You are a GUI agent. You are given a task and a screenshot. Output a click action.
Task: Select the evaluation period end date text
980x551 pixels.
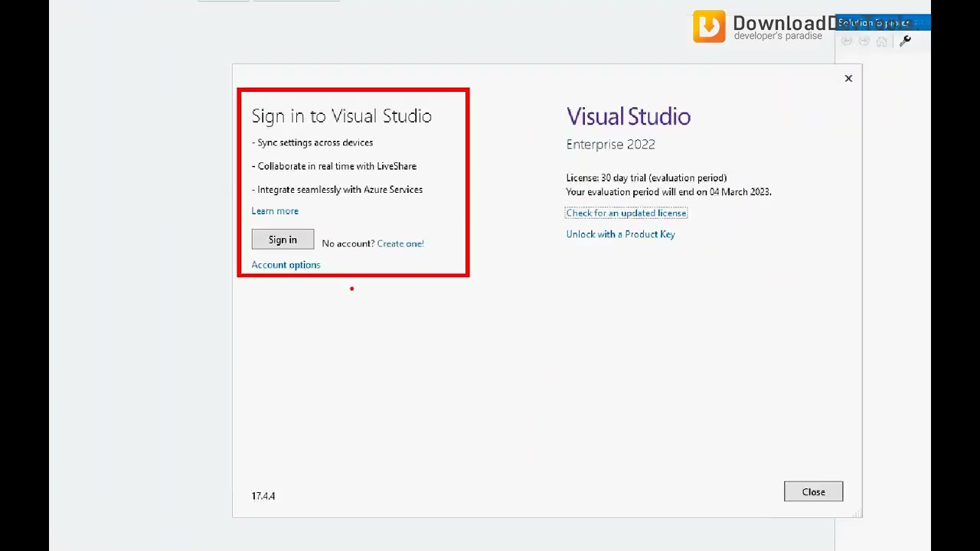pyautogui.click(x=668, y=192)
